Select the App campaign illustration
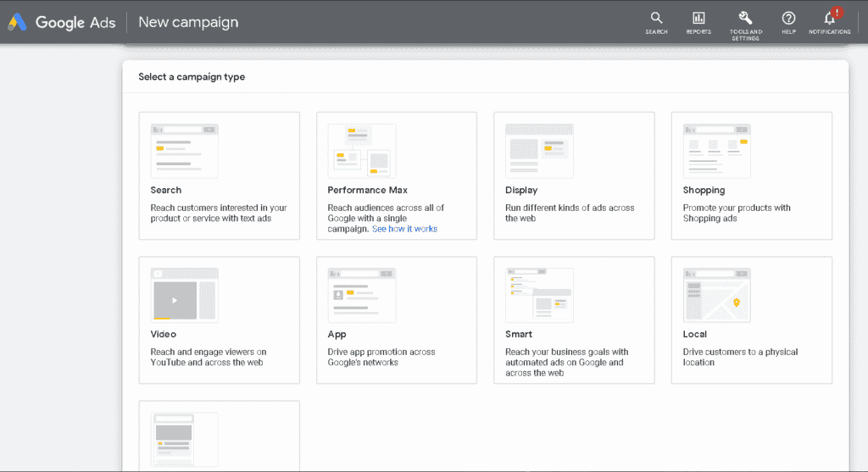The width and height of the screenshot is (868, 472). (361, 295)
